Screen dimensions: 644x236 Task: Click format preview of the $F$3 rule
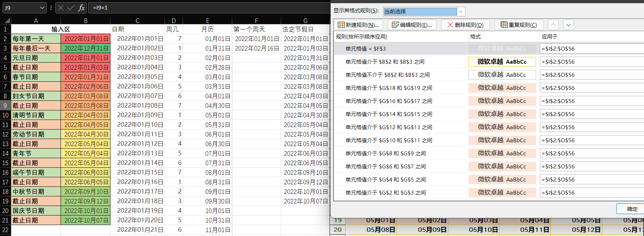point(502,48)
